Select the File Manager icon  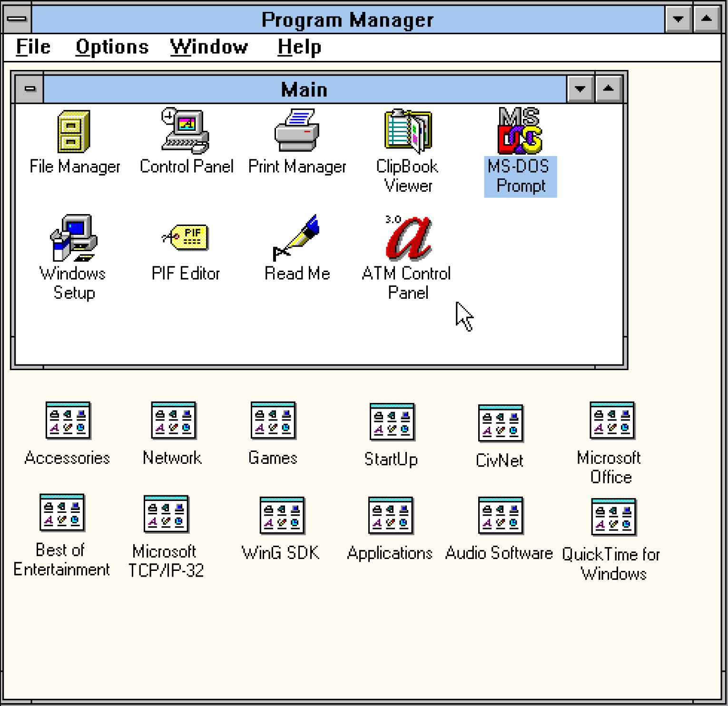tap(74, 131)
